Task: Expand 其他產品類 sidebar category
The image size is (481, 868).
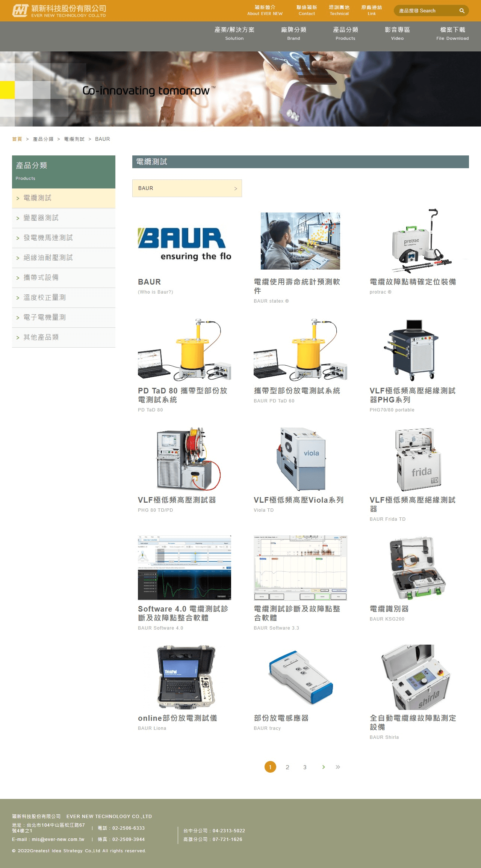Action: click(x=64, y=338)
